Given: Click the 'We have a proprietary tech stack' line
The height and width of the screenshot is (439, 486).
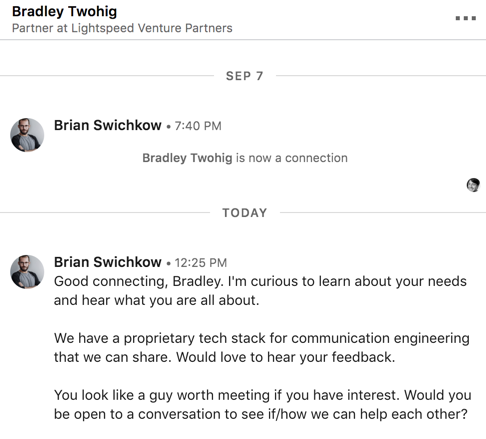Looking at the screenshot, I should click(x=262, y=338).
